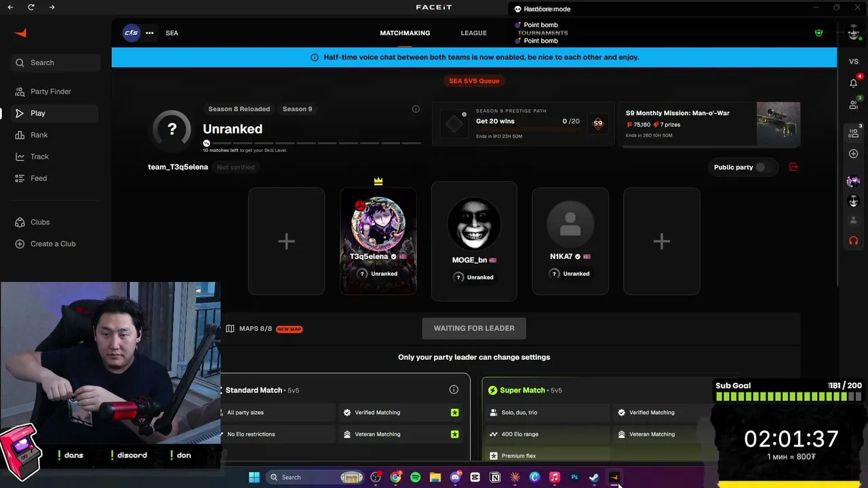Open the CS2 game selector icon
The height and width of the screenshot is (488, 868).
click(x=132, y=33)
